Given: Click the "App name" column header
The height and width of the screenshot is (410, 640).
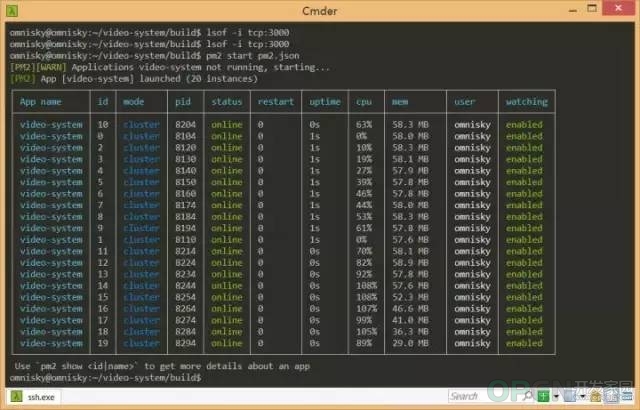Looking at the screenshot, I should click(40, 102).
